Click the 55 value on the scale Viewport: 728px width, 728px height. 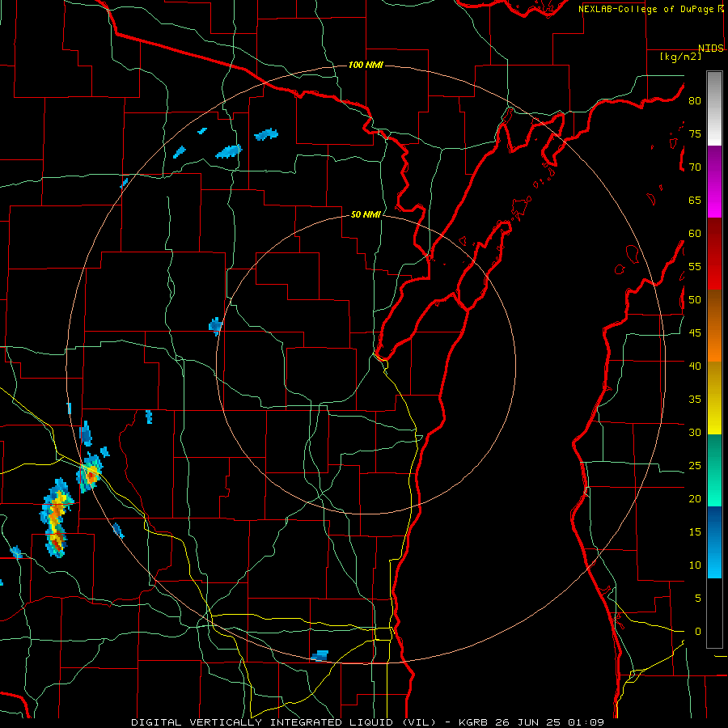click(695, 267)
